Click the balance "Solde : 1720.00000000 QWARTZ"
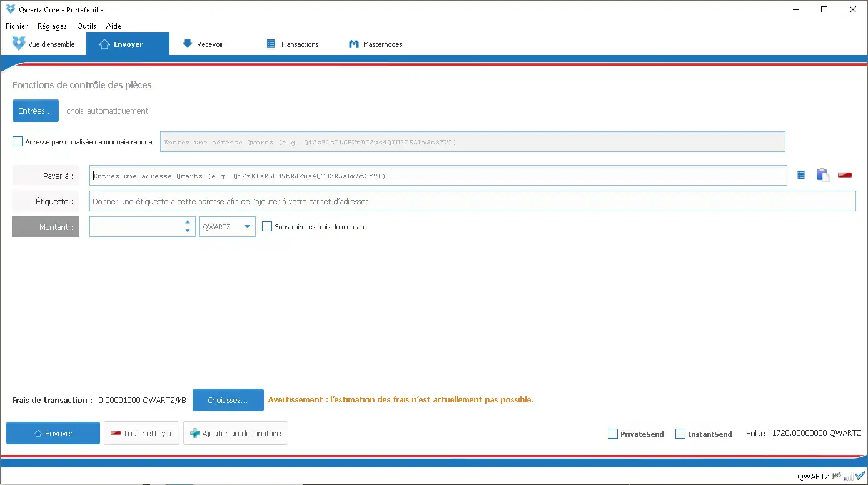 804,433
